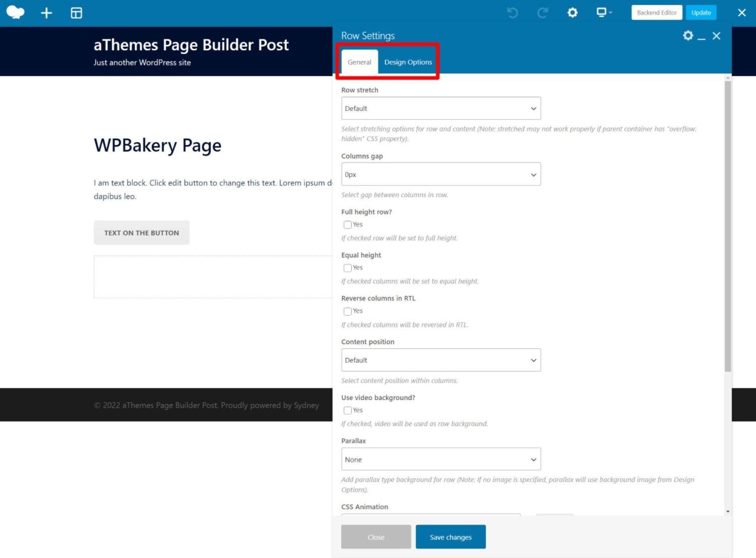The height and width of the screenshot is (558, 756).
Task: Undo the last change
Action: tap(512, 13)
